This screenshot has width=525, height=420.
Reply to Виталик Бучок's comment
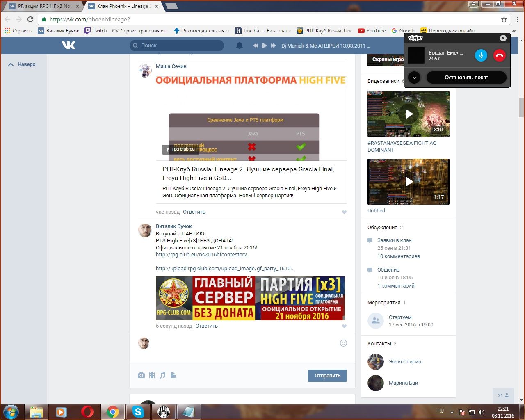click(206, 326)
